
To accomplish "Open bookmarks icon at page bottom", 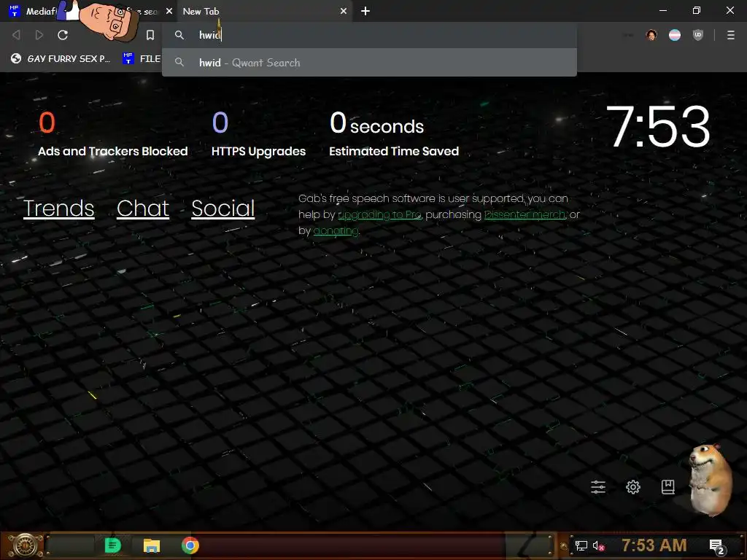I will (x=668, y=486).
